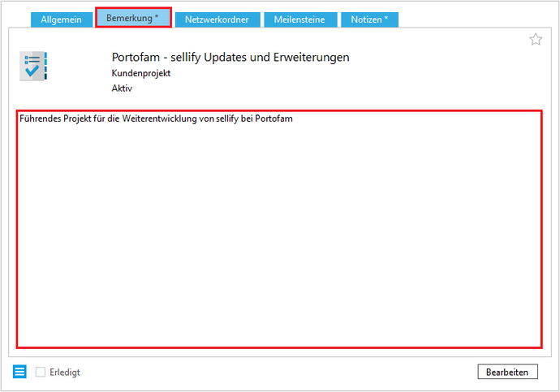560x392 pixels.
Task: Select the Bemerkung tab
Action: 133,18
